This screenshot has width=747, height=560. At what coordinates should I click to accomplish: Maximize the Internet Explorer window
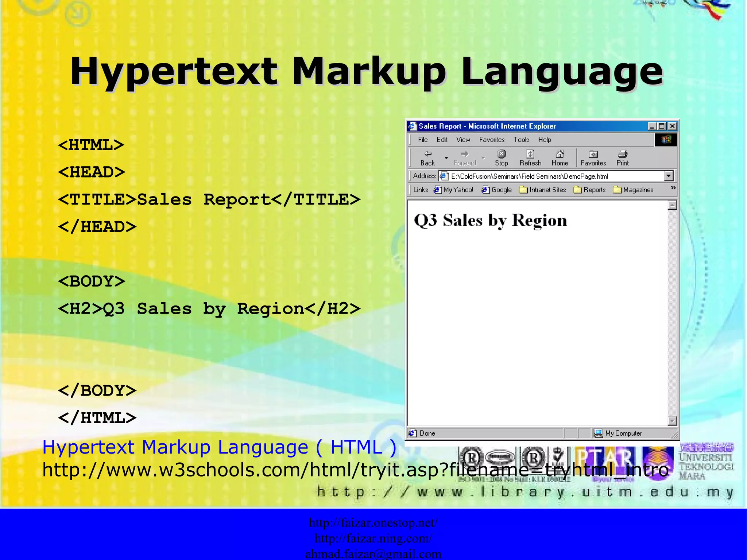pos(662,126)
